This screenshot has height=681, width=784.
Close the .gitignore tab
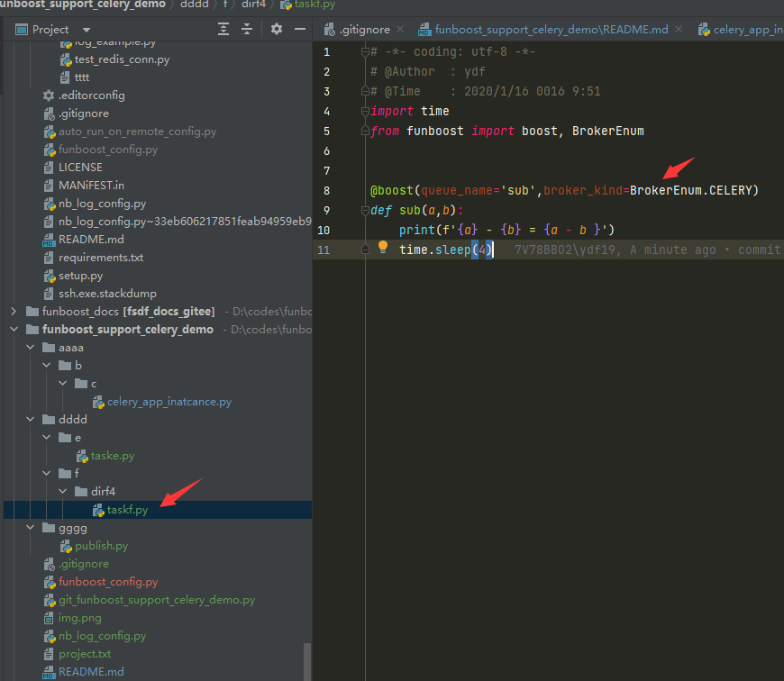(x=400, y=30)
